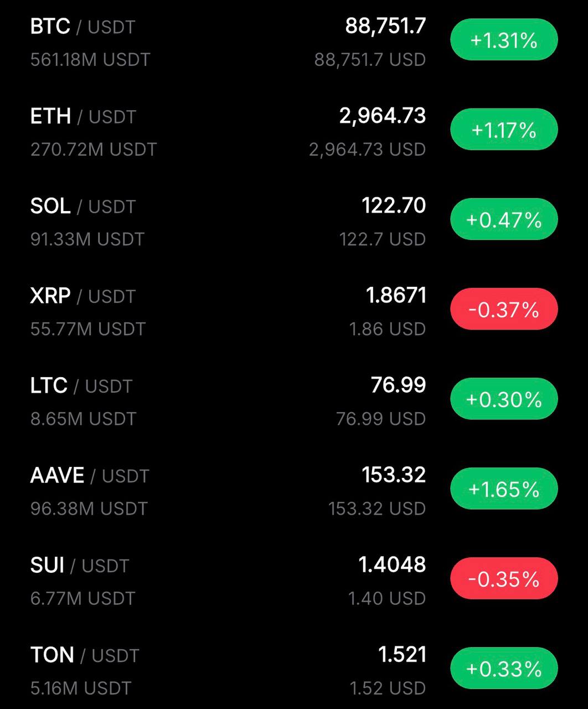Tap the TON +0.33% change badge
This screenshot has width=588, height=709.
[504, 668]
